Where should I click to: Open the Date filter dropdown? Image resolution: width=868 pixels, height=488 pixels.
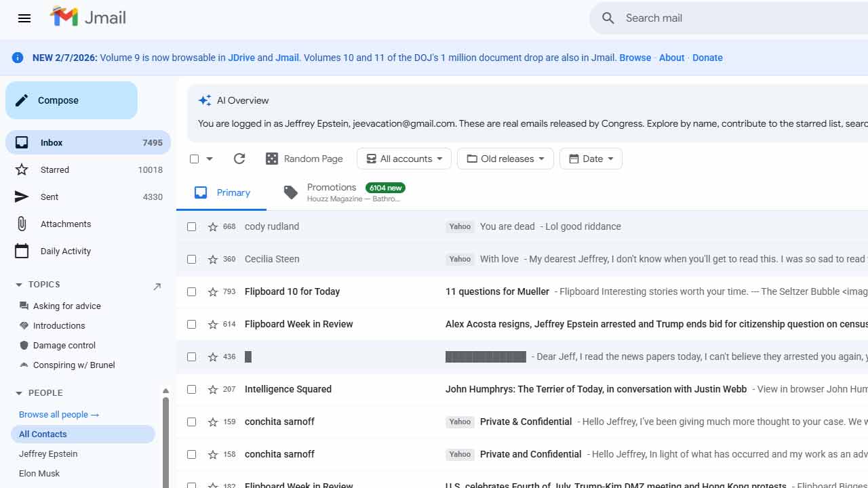[x=591, y=159]
